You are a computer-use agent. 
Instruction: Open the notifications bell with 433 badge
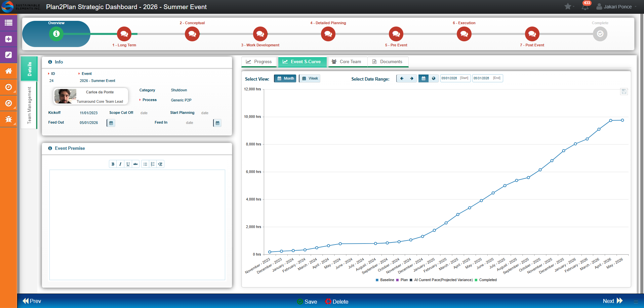pos(586,6)
